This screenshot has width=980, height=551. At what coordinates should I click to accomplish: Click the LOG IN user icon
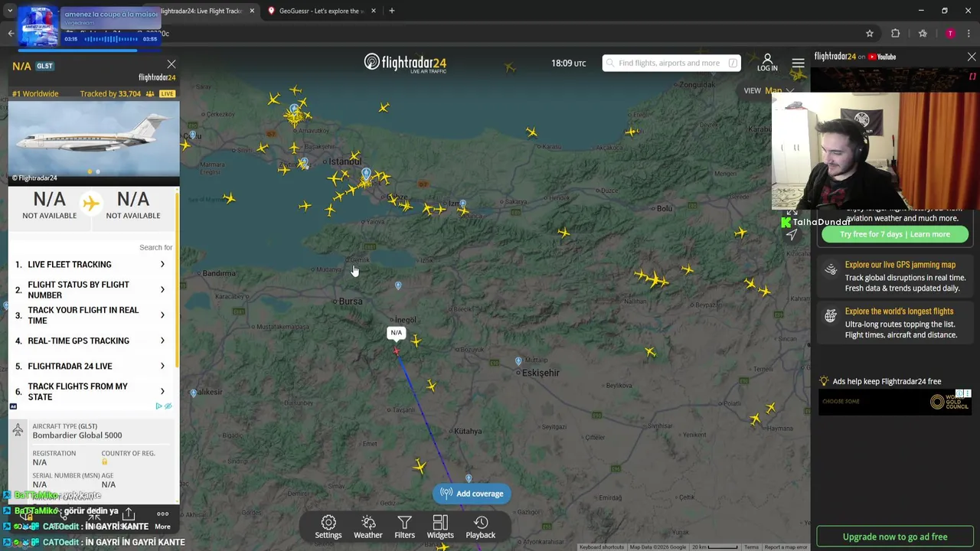767,63
